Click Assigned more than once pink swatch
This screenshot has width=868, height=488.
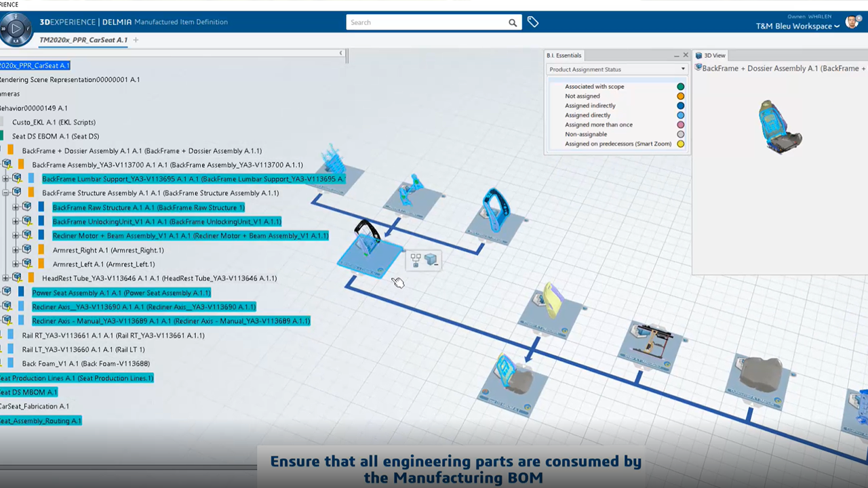coord(680,125)
